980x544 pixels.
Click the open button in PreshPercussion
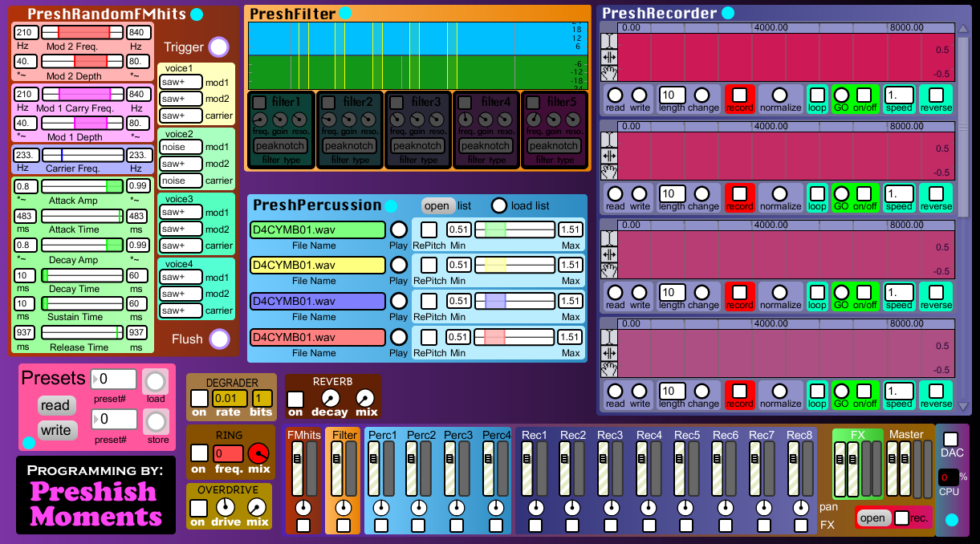[x=437, y=205]
